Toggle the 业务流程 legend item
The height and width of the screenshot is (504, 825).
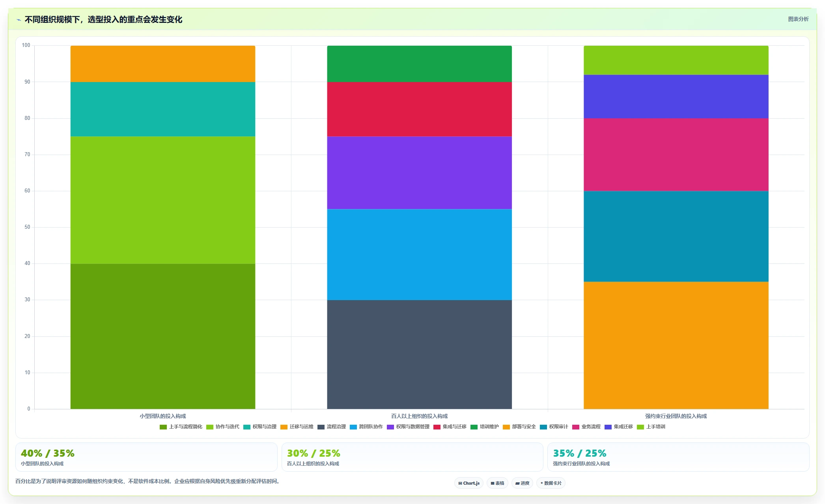[586, 427]
